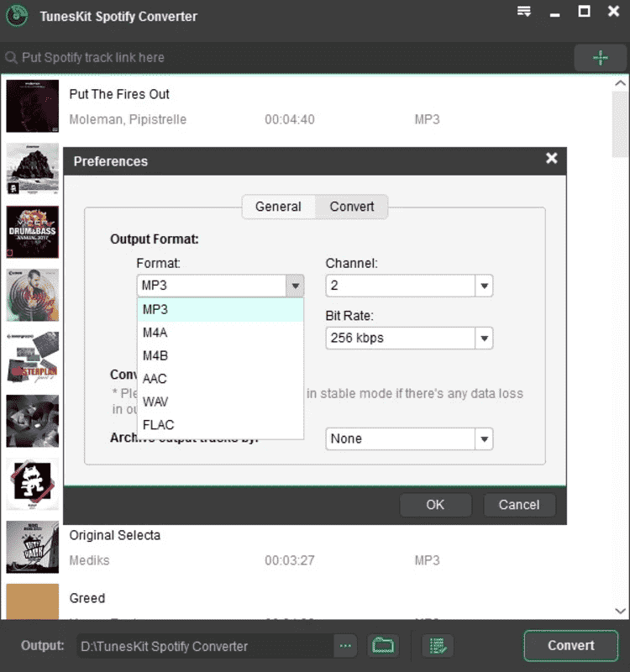Screen dimensions: 630x672
Task: Select the Monstercat album cover thumbnail
Action: pyautogui.click(x=33, y=484)
